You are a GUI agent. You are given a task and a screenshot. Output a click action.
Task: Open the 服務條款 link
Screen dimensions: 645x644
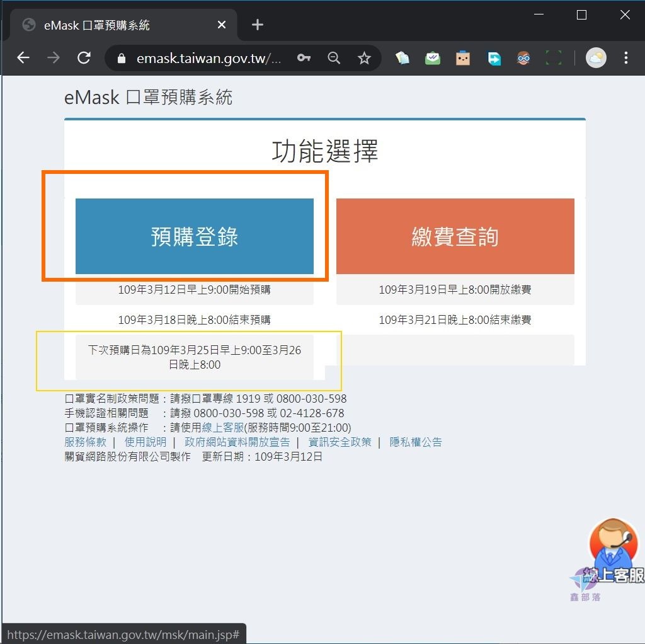pyautogui.click(x=85, y=442)
